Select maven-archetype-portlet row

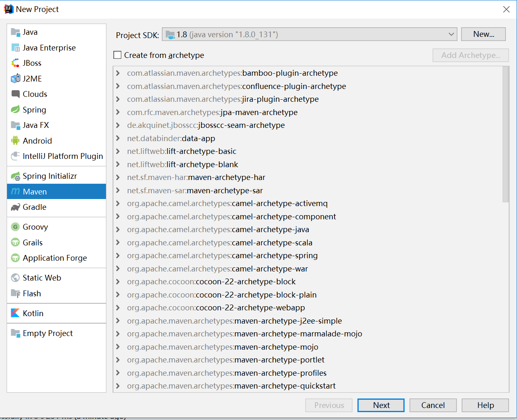[307, 360]
